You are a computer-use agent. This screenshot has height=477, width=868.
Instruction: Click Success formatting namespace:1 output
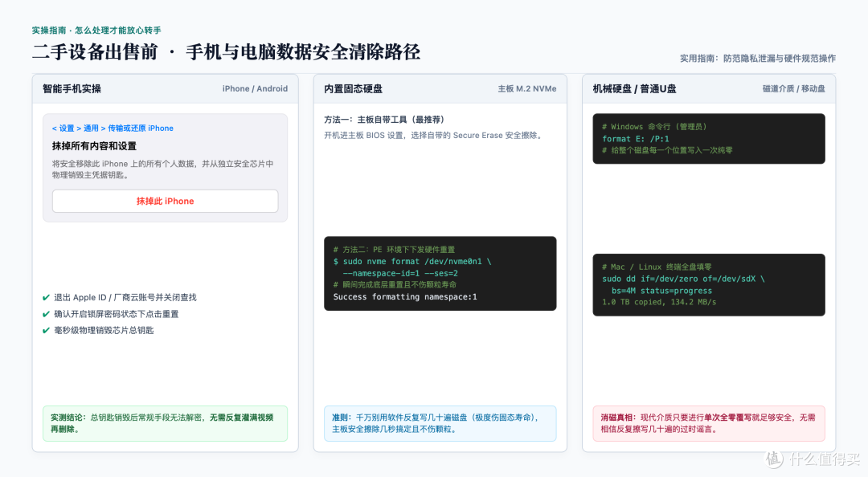click(x=405, y=296)
